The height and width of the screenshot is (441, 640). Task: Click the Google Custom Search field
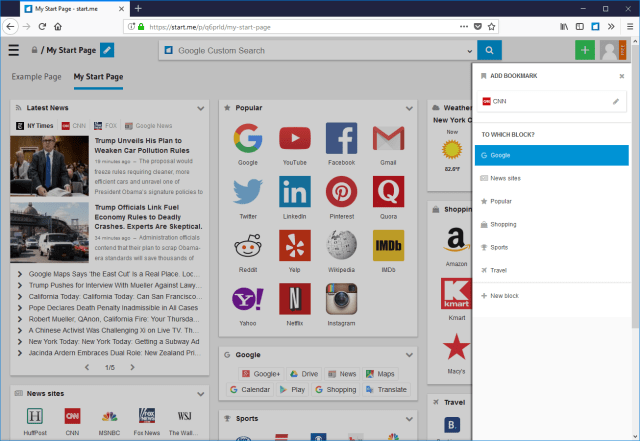[318, 51]
